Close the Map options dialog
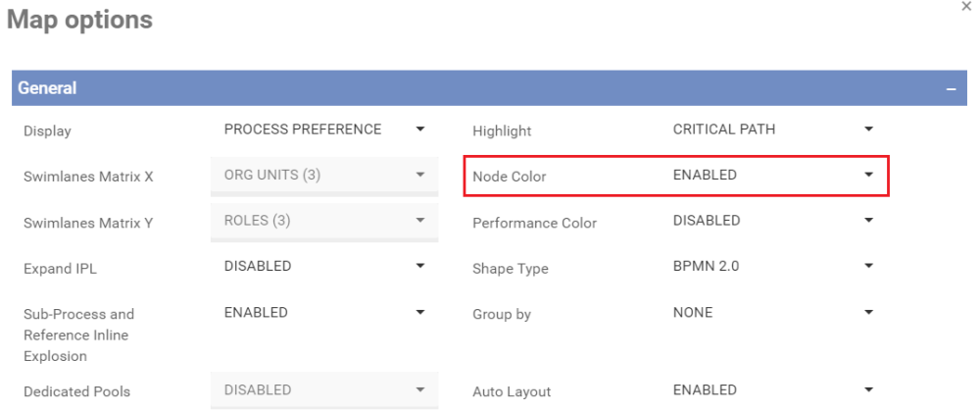 click(969, 7)
